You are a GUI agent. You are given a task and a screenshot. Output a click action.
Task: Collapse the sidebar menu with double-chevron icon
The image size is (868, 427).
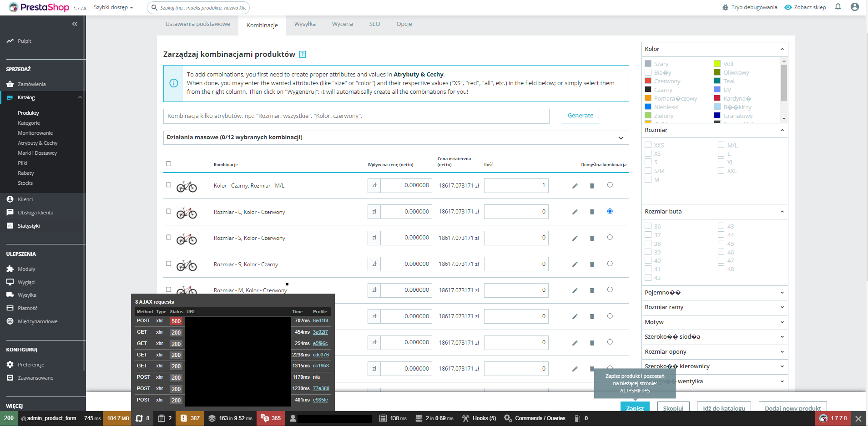(x=75, y=24)
